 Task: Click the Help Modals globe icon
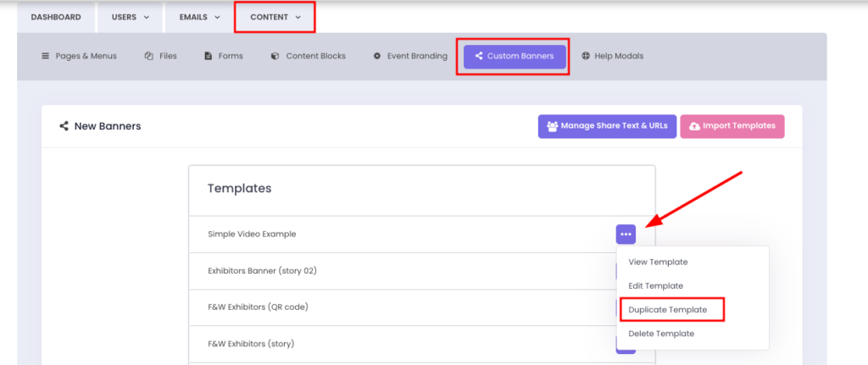[x=586, y=56]
